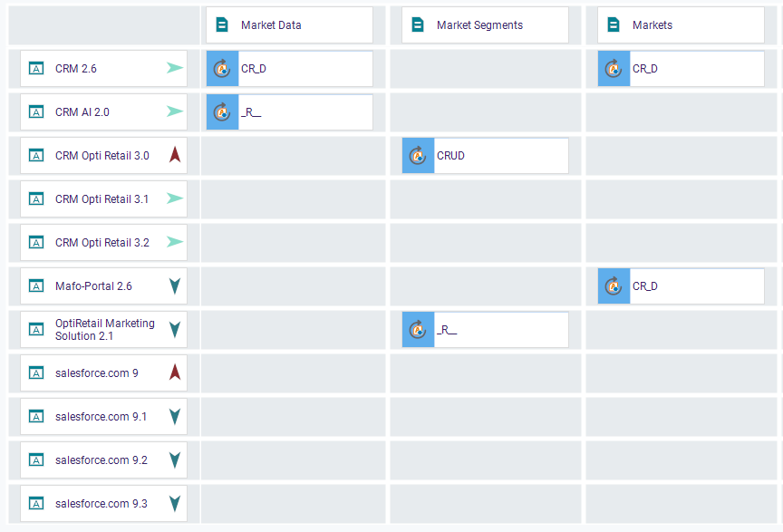783x532 pixels.
Task: Click the _R__ cell under Market Segments
Action: point(500,330)
